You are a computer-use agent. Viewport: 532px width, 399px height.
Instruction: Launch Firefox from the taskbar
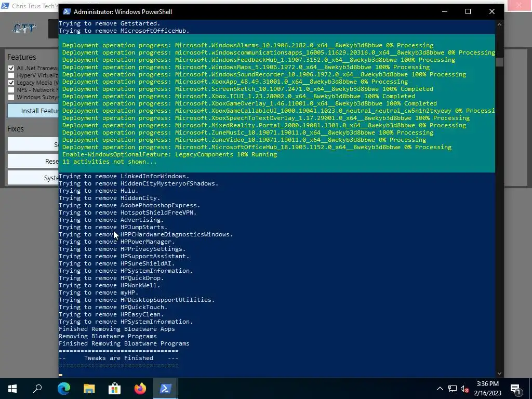pyautogui.click(x=140, y=389)
